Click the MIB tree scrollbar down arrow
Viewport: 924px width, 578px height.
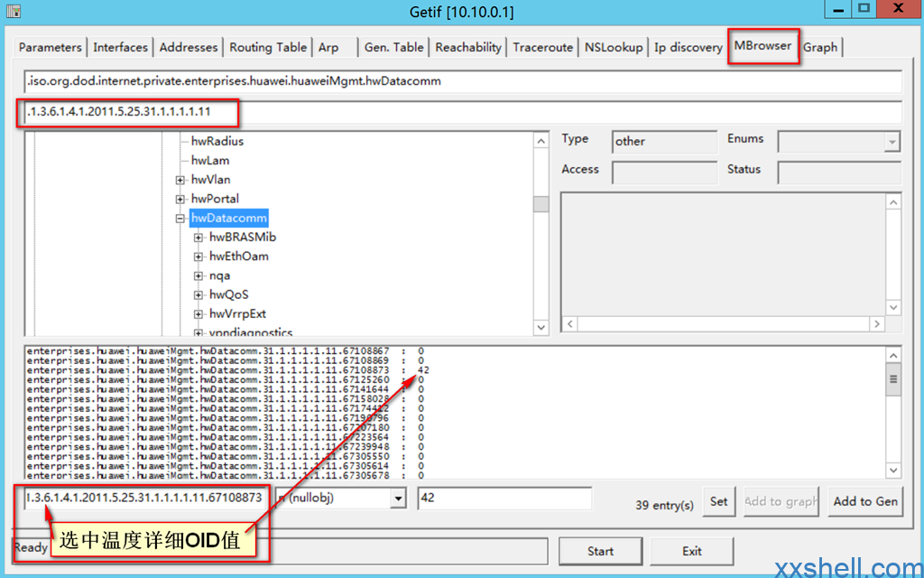pos(541,327)
